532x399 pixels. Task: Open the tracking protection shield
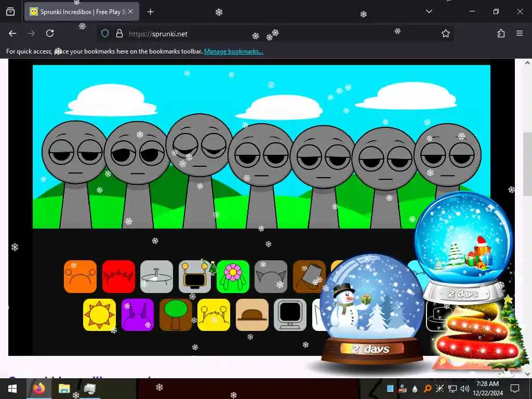(105, 34)
